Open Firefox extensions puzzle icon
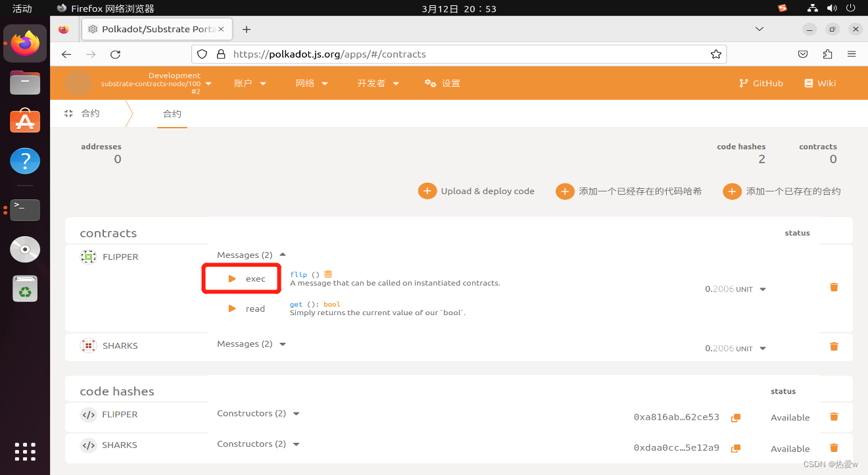The height and width of the screenshot is (475, 868). click(827, 55)
